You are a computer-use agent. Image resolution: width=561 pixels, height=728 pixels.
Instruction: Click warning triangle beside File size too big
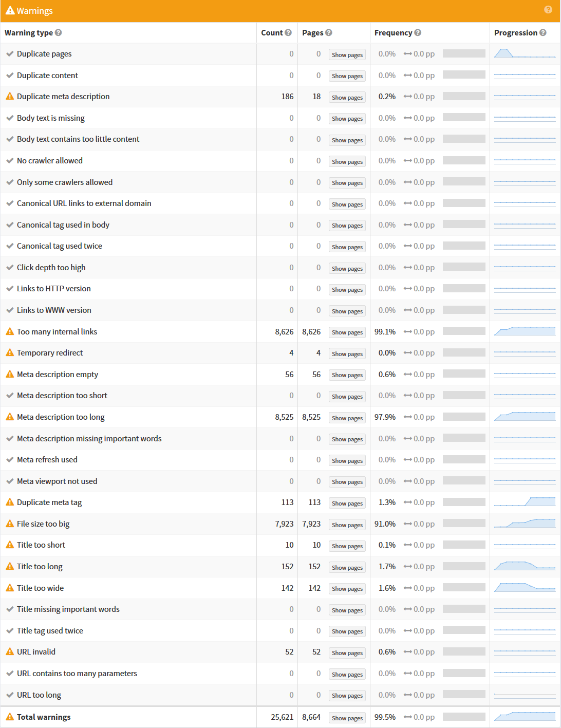click(9, 524)
